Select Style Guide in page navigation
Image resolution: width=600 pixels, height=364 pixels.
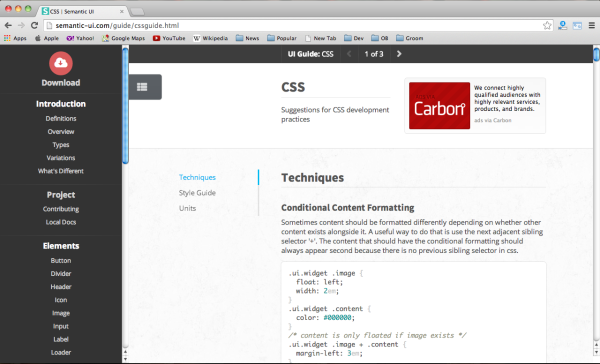[x=197, y=193]
